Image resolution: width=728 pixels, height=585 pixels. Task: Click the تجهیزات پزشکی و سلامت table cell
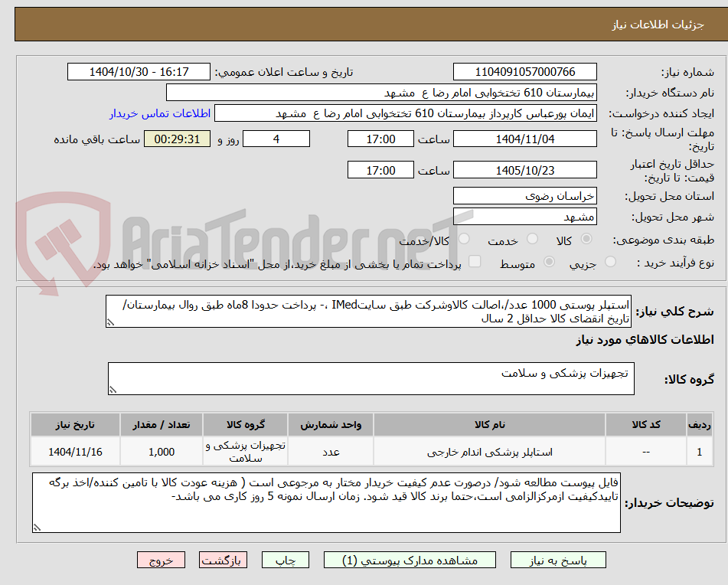click(245, 452)
